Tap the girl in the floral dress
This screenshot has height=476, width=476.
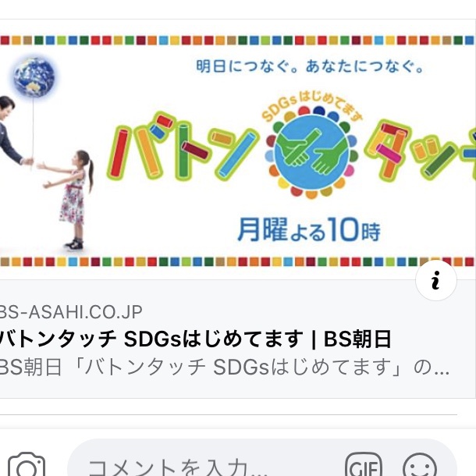pyautogui.click(x=69, y=200)
